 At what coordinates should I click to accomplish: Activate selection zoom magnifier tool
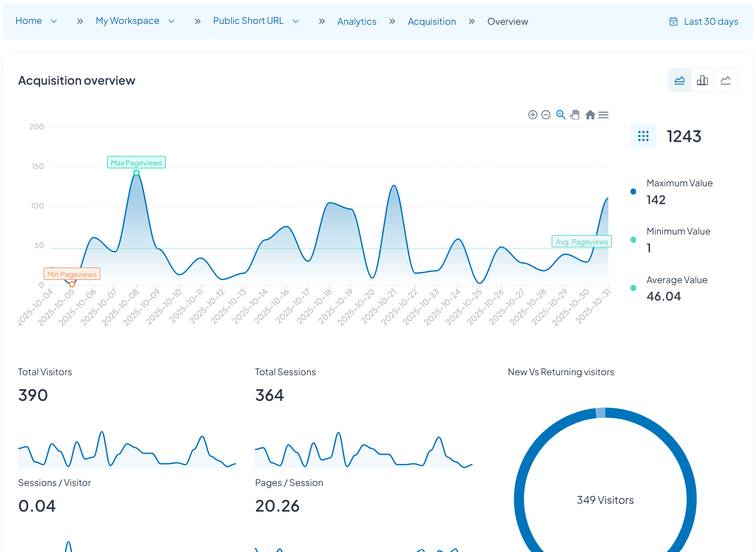tap(561, 115)
